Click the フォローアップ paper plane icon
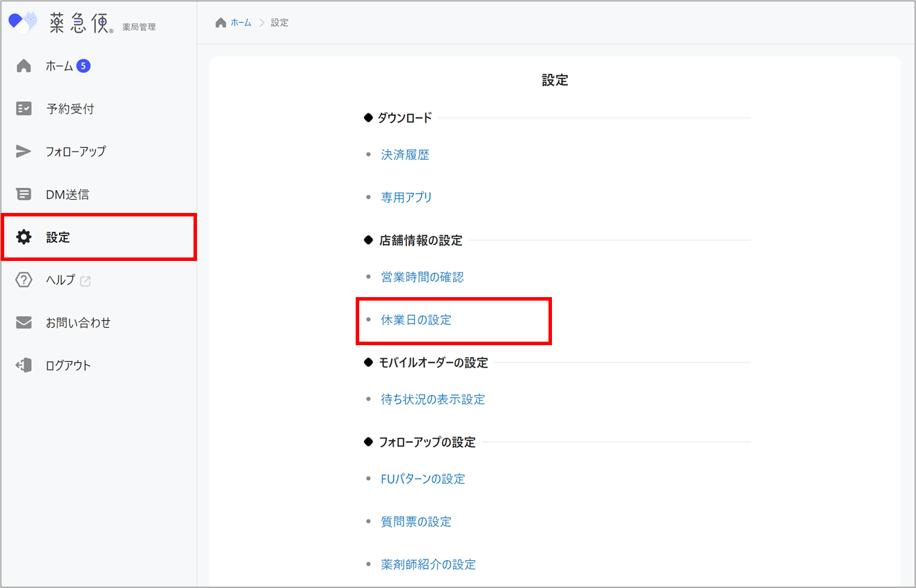Screen dimensions: 916x588 click(x=24, y=152)
